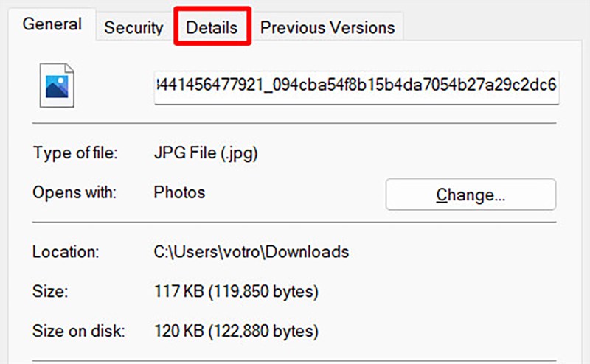This screenshot has width=590, height=364.
Task: Click the 117 KB (119,850 bytes) value
Action: (x=235, y=293)
